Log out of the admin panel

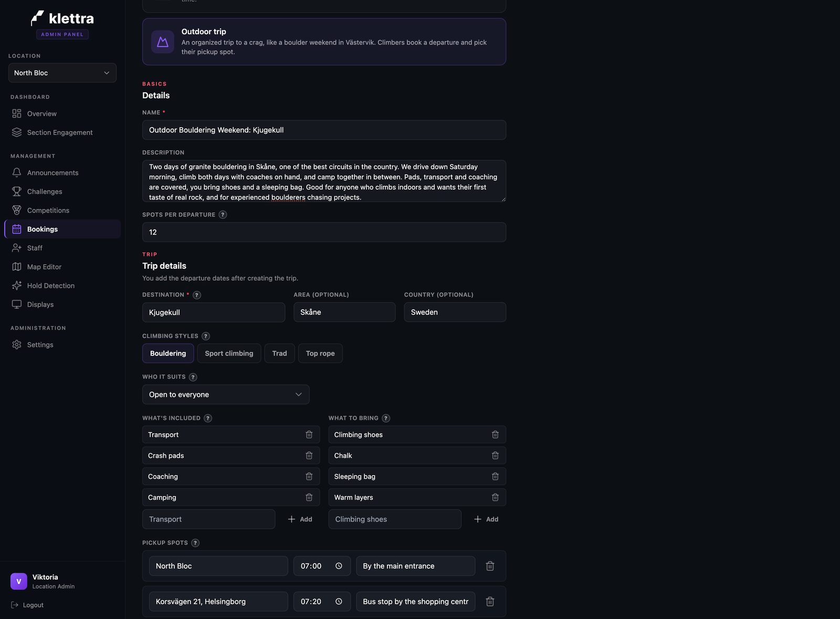click(x=27, y=605)
